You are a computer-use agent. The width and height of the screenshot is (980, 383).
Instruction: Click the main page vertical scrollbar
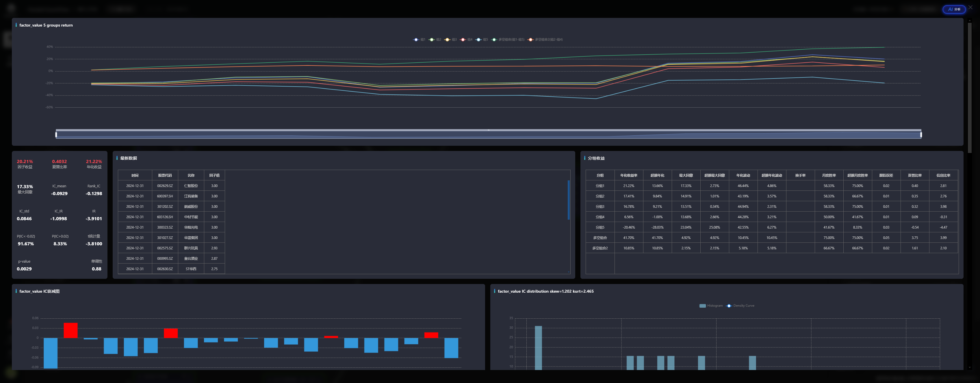[x=969, y=87]
